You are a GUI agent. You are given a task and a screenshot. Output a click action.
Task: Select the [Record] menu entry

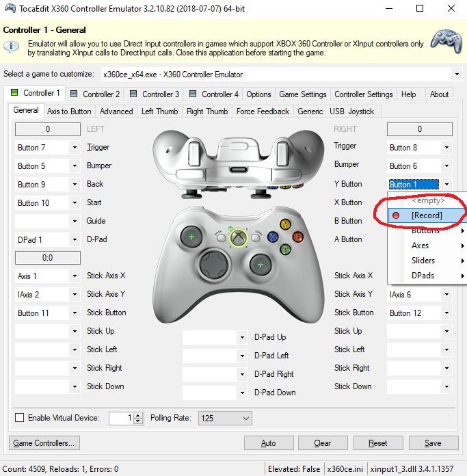427,215
